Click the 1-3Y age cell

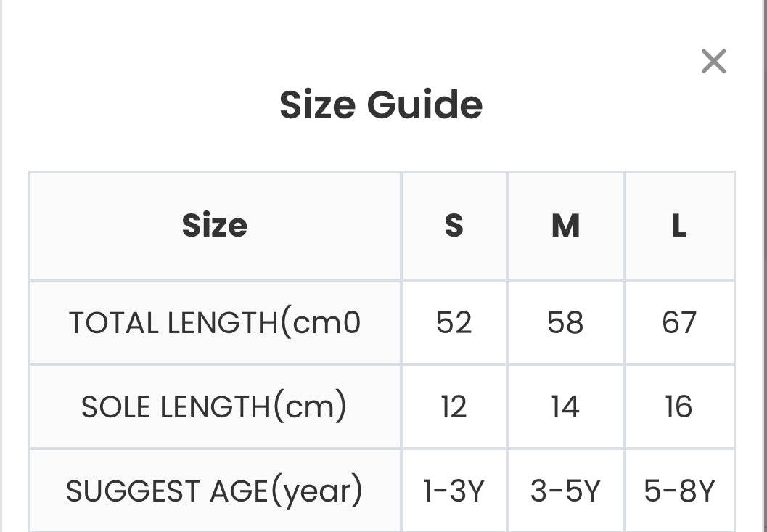[x=454, y=491]
